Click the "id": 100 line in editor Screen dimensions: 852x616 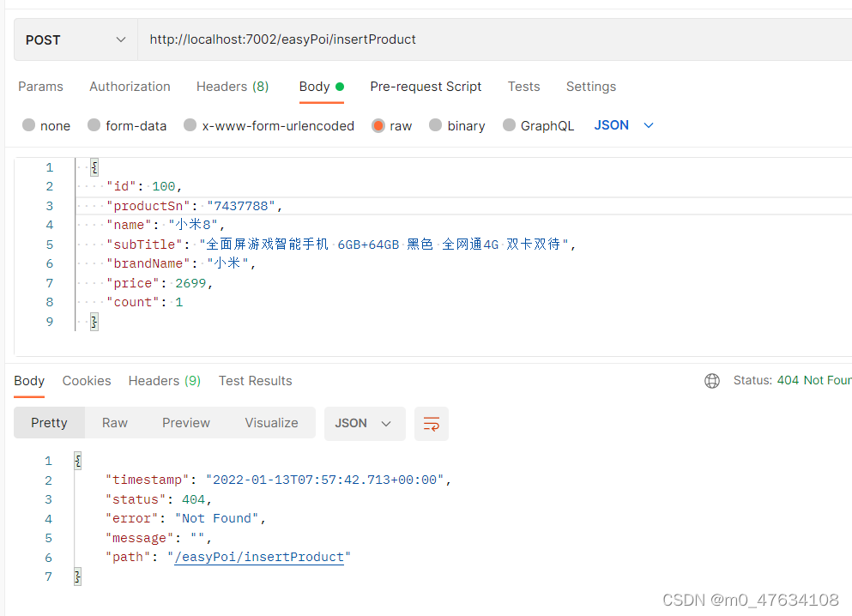(144, 186)
